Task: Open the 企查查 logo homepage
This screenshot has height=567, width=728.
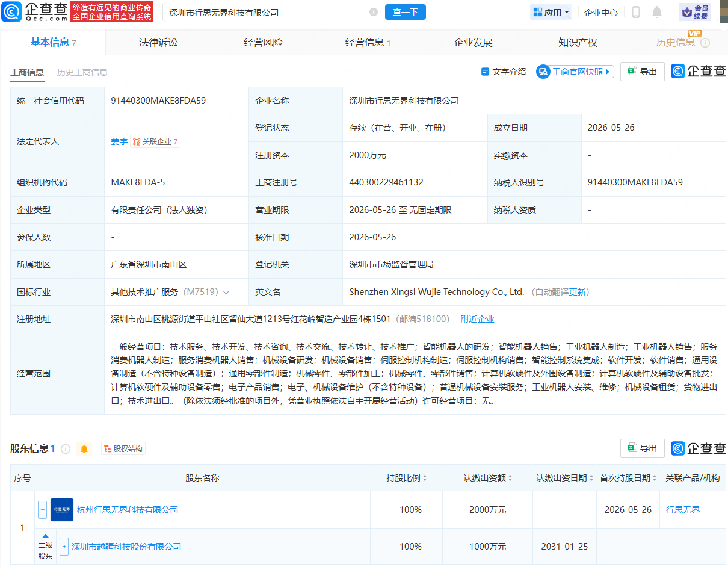Action: point(33,11)
